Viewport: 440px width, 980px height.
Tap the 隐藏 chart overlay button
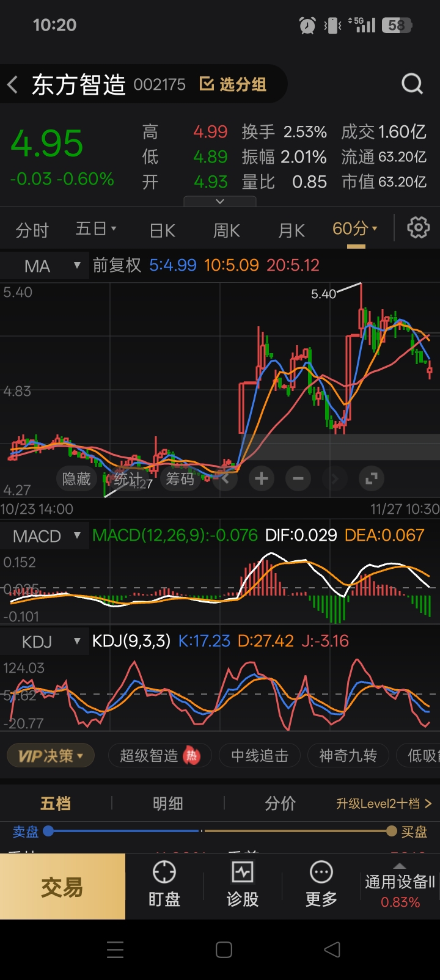tap(76, 478)
